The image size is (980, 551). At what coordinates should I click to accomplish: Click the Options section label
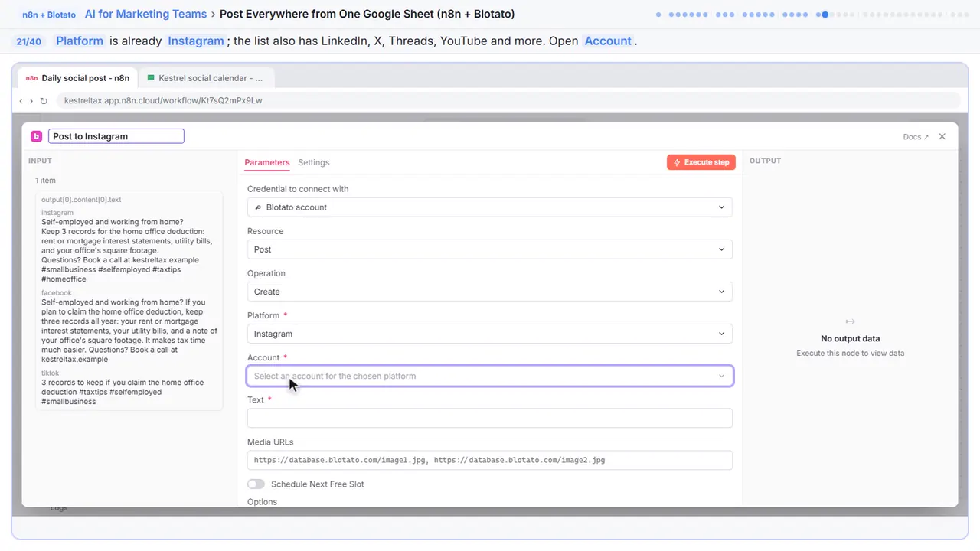[x=262, y=502]
